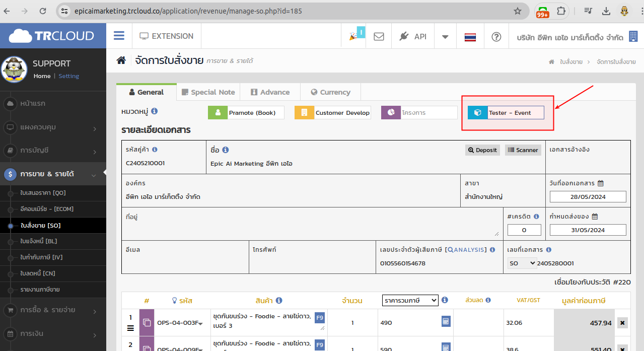This screenshot has height=351, width=644.
Task: Click info icon beside price type dropdown
Action: (445, 300)
